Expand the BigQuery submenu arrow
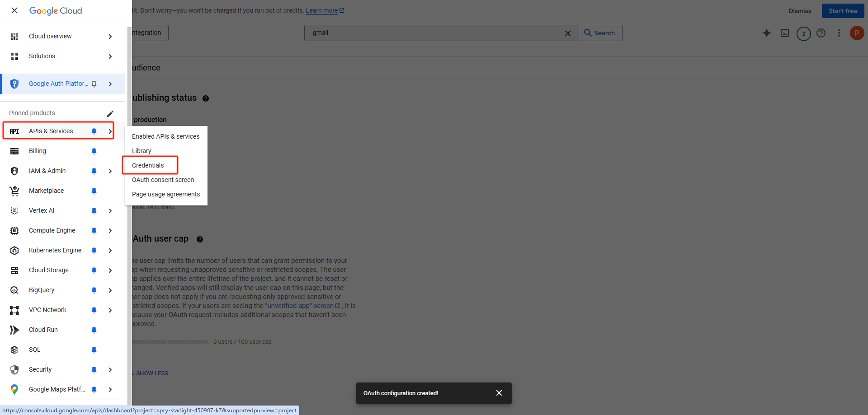The height and width of the screenshot is (415, 868). click(110, 290)
